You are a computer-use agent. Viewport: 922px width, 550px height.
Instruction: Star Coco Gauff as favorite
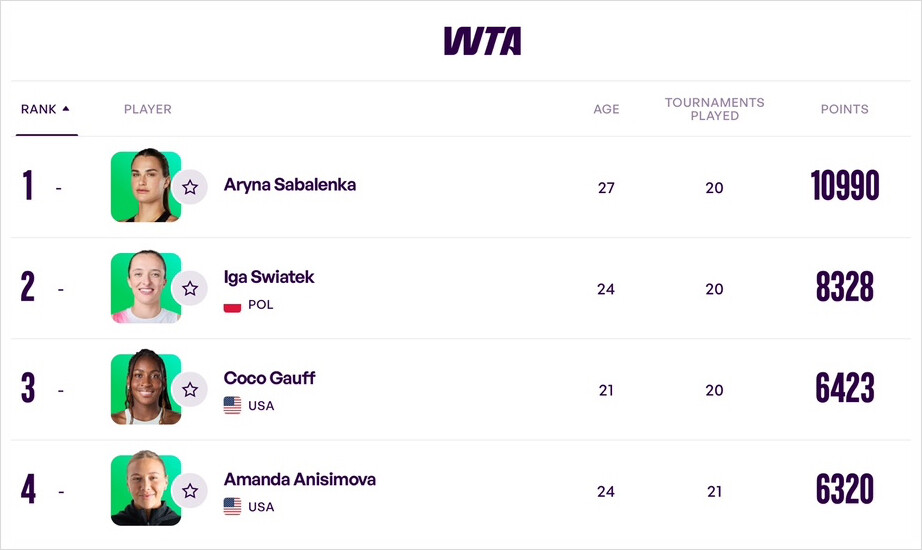pyautogui.click(x=190, y=389)
